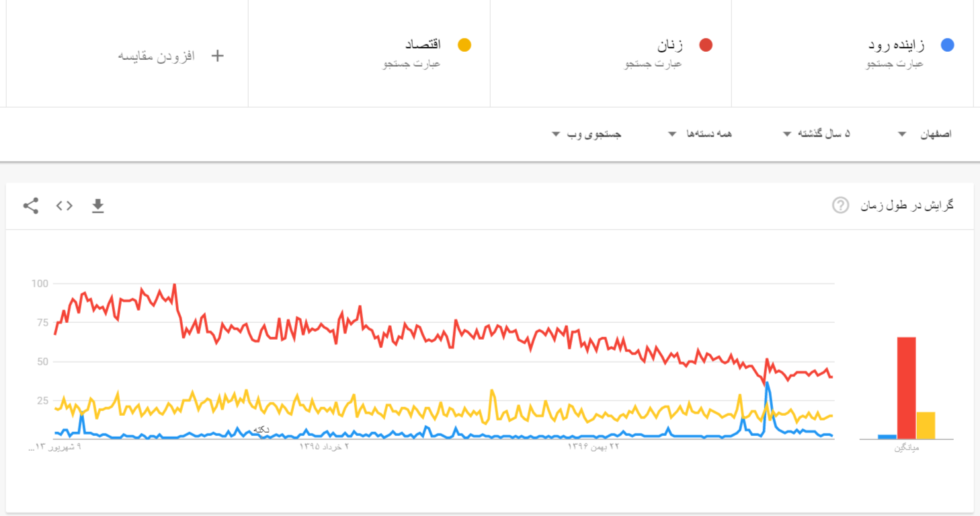Open the ۵ سال گذشته time range dropdown
The width and height of the screenshot is (980, 516).
pyautogui.click(x=817, y=134)
